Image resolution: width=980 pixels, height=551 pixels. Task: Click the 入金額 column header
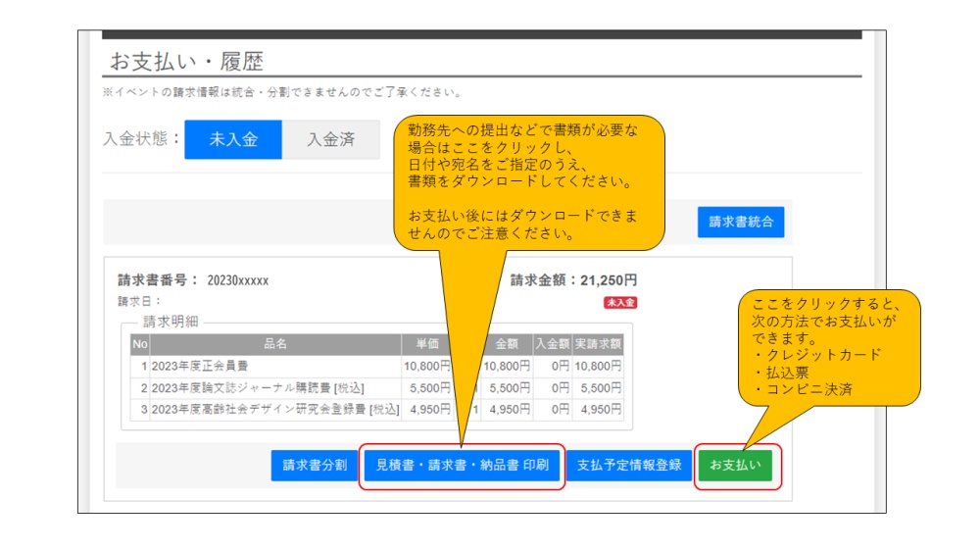coord(552,344)
